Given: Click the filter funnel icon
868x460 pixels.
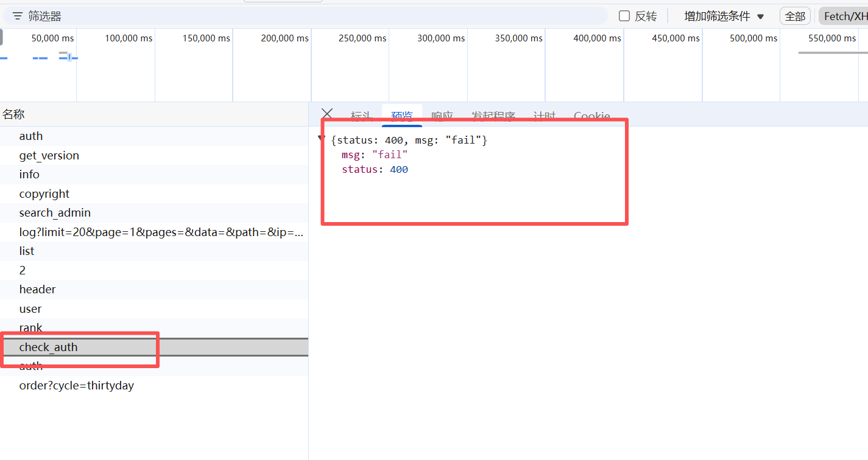Looking at the screenshot, I should point(17,16).
